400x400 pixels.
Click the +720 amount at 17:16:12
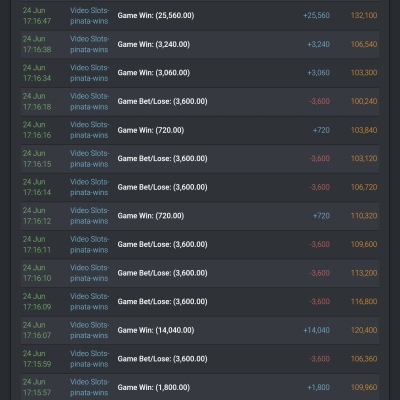point(321,216)
